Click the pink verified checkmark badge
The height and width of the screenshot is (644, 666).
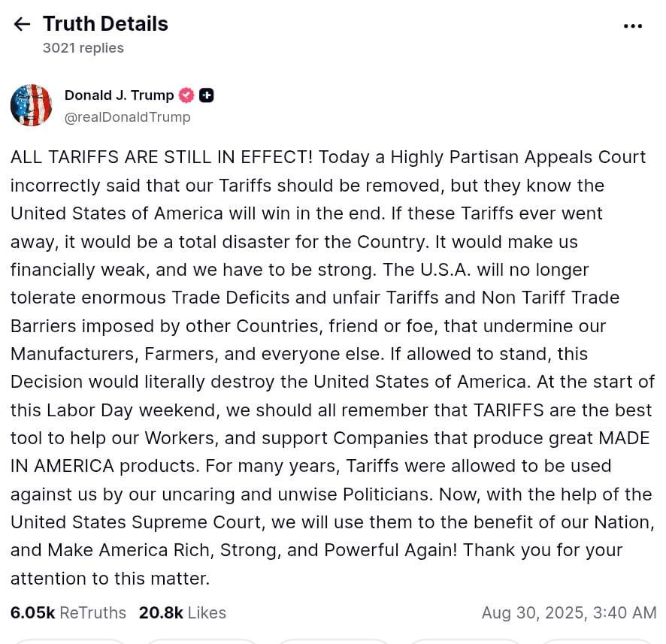(x=186, y=95)
